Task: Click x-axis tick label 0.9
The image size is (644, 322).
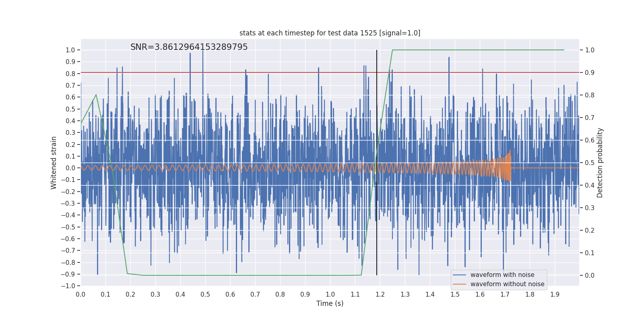Action: [305, 294]
